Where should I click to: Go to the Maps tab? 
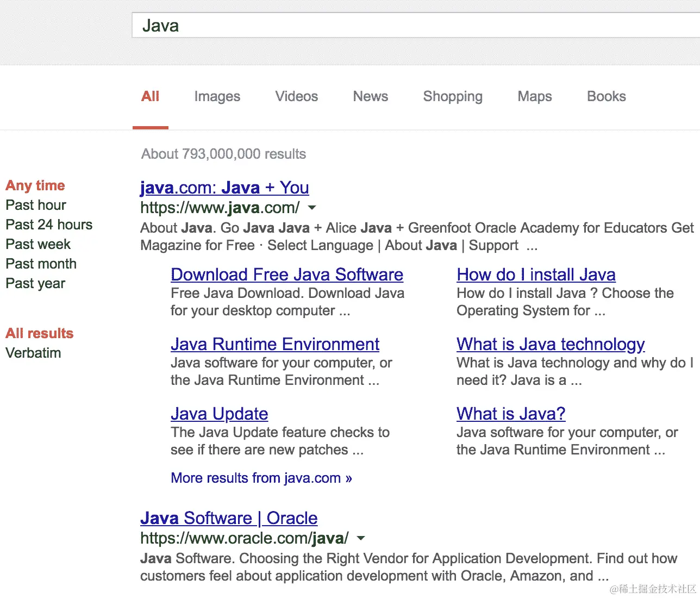coord(535,97)
